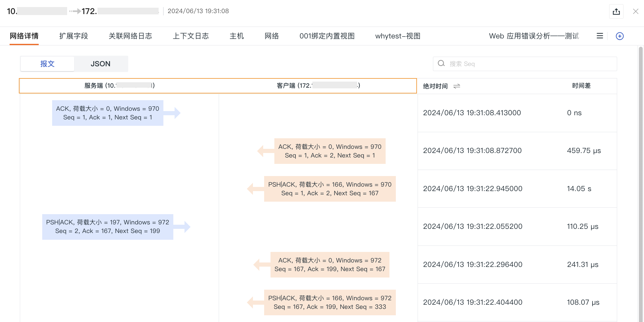Click the 服务端 column header

point(119,85)
